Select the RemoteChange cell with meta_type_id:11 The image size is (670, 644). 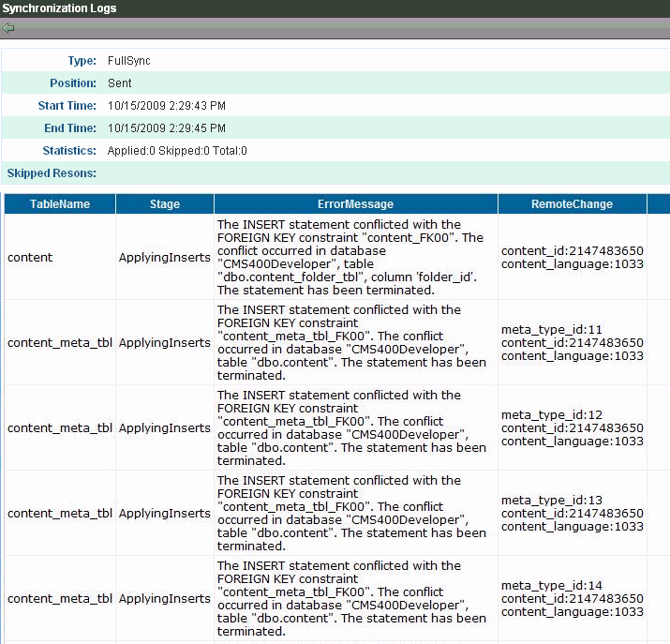pyautogui.click(x=572, y=342)
